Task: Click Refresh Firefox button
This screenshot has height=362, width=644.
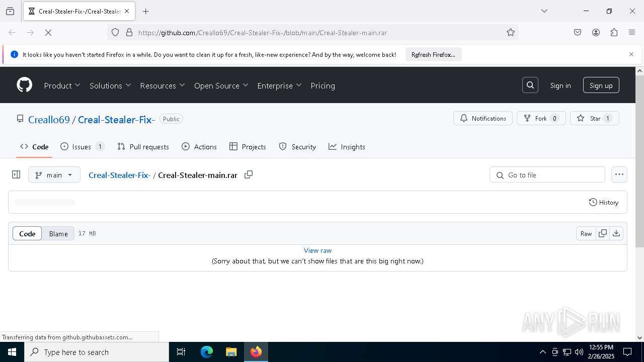Action: (433, 54)
